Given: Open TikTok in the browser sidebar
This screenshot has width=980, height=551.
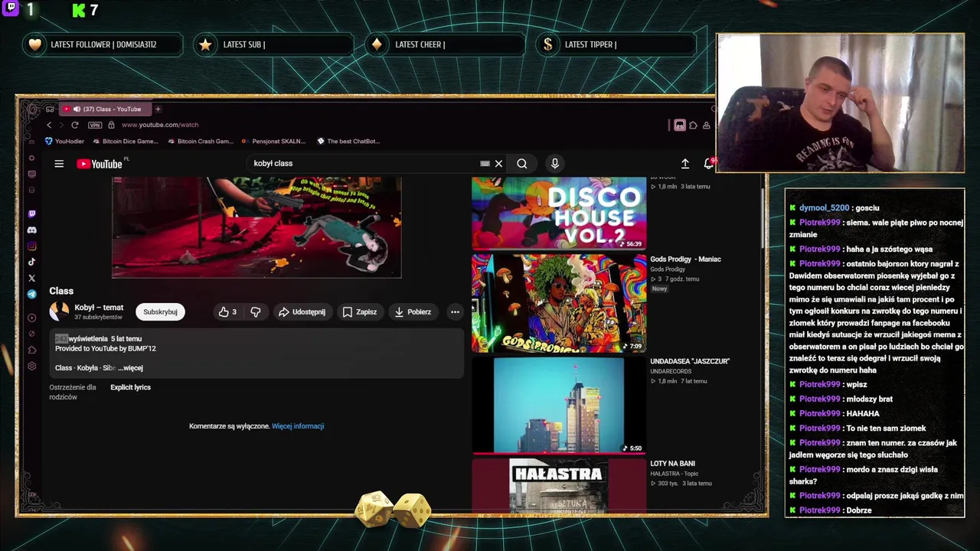Looking at the screenshot, I should (x=31, y=262).
